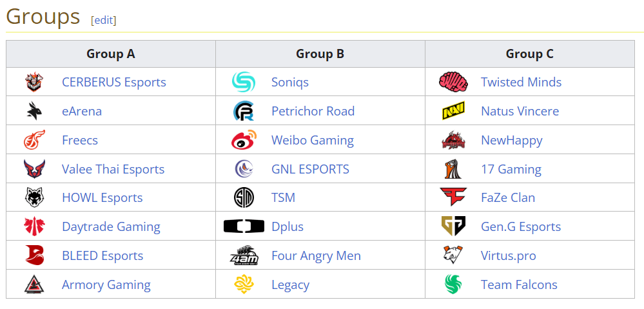Click the TSM team logo
Viewport: 644px width, 309px height.
click(244, 197)
